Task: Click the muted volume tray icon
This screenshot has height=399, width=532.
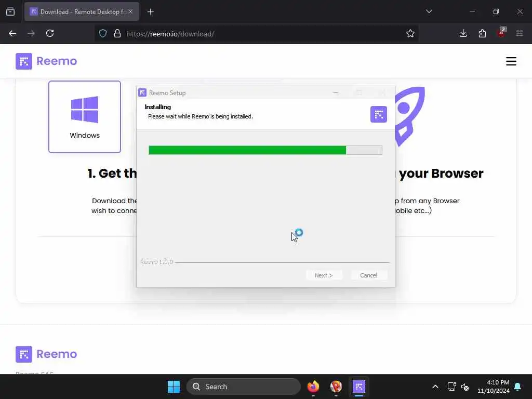Action: (465, 387)
